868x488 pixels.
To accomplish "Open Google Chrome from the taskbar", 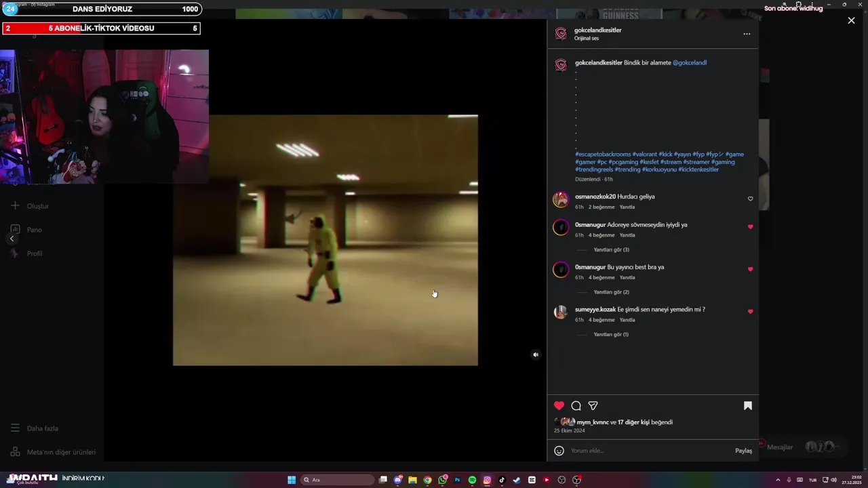I will coord(427,480).
